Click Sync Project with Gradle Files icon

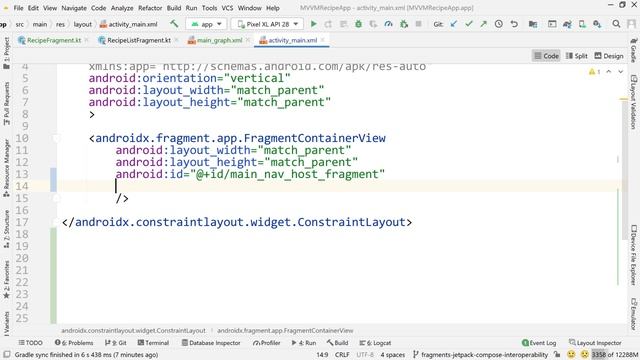(567, 24)
